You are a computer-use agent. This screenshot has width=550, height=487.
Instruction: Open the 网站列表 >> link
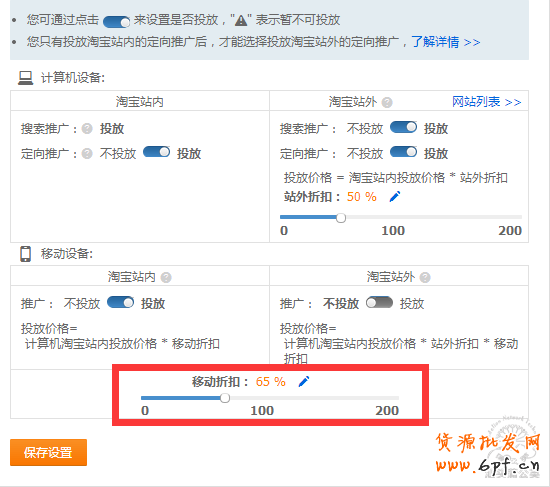click(487, 102)
